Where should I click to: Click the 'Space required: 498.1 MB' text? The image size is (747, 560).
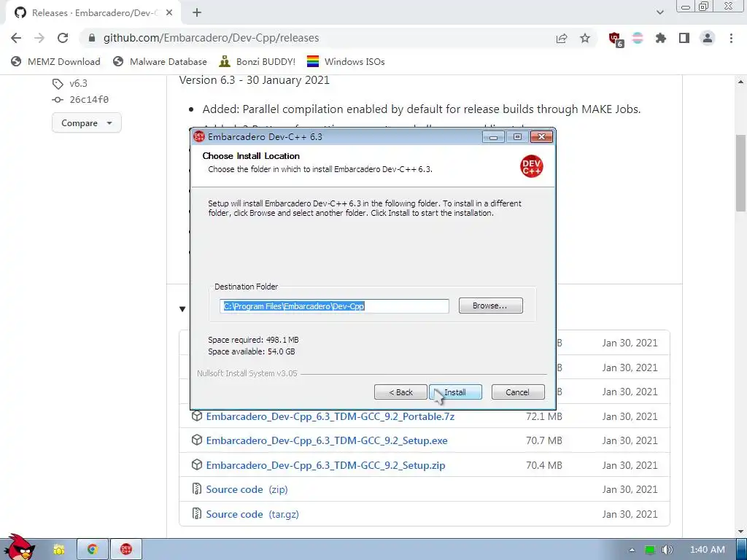(x=253, y=340)
